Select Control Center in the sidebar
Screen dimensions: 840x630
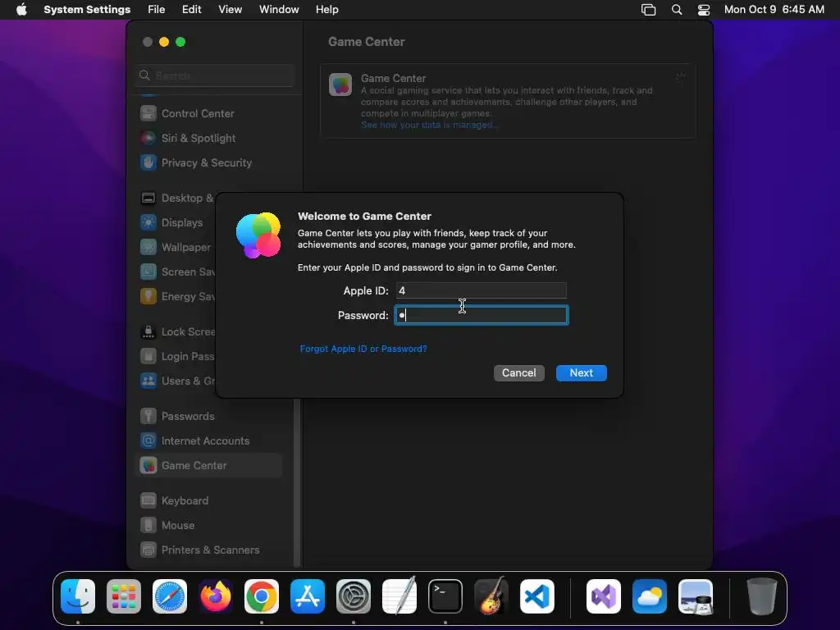point(209,113)
